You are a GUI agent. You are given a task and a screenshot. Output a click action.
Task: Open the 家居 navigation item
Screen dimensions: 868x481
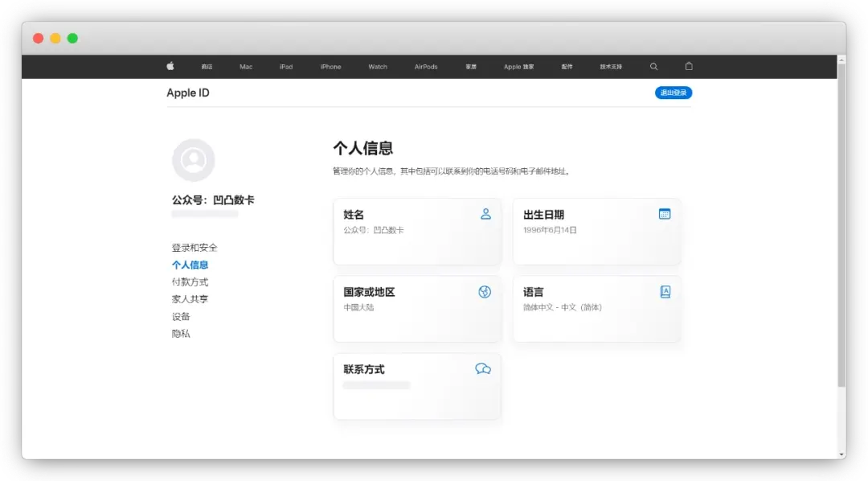(x=471, y=67)
